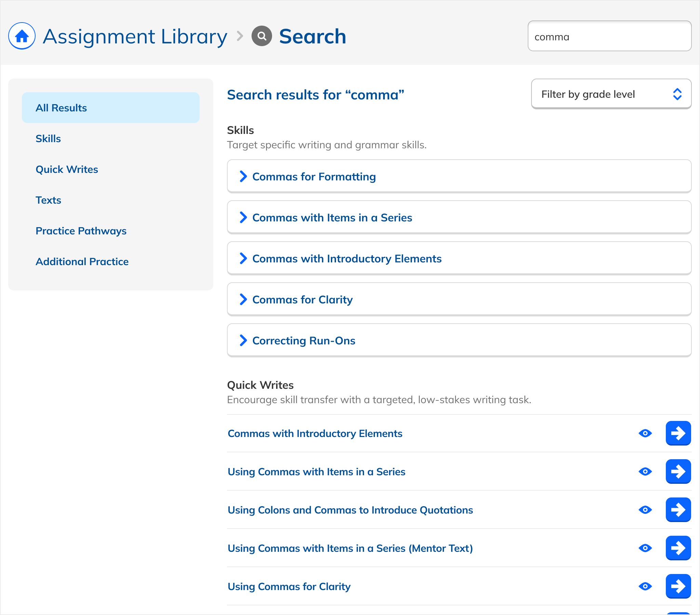Click the home icon next to Assignment Library

click(22, 36)
